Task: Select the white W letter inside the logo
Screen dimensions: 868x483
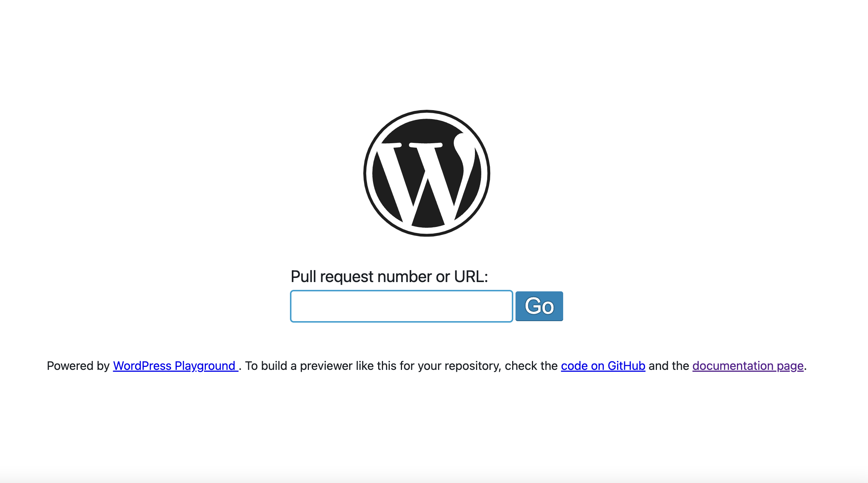Action: [x=426, y=179]
